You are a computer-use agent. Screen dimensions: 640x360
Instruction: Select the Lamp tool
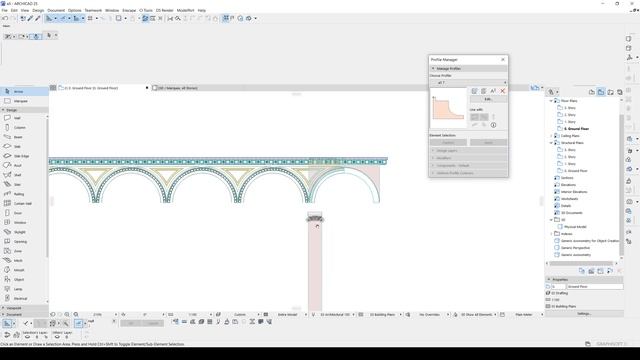[23, 289]
